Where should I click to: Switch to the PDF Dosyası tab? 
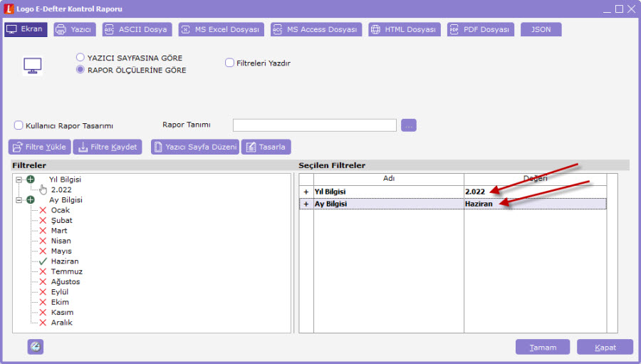pyautogui.click(x=480, y=30)
